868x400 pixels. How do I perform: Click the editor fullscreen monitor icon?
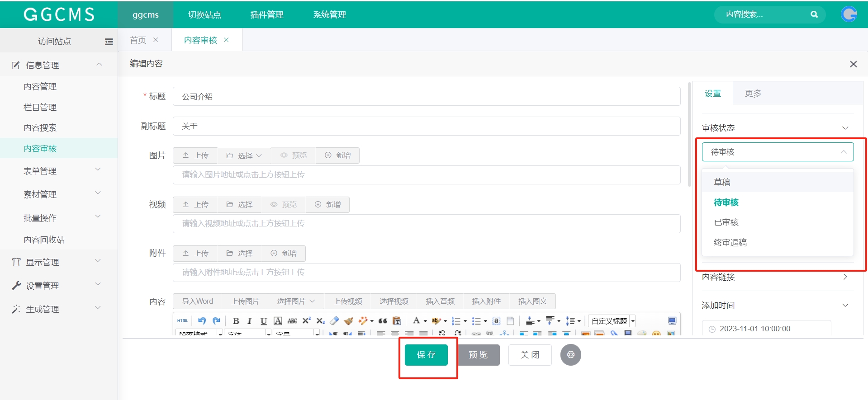pos(672,321)
